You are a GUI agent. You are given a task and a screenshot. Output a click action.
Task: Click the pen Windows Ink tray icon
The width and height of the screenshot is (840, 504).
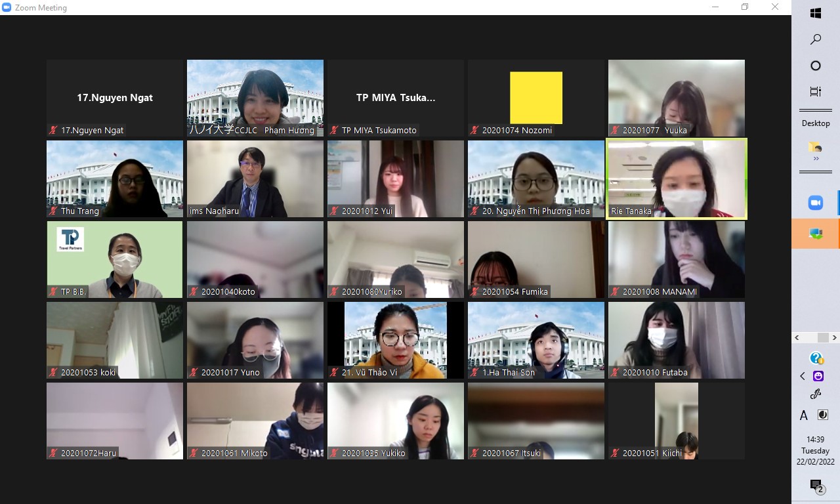[x=816, y=394]
